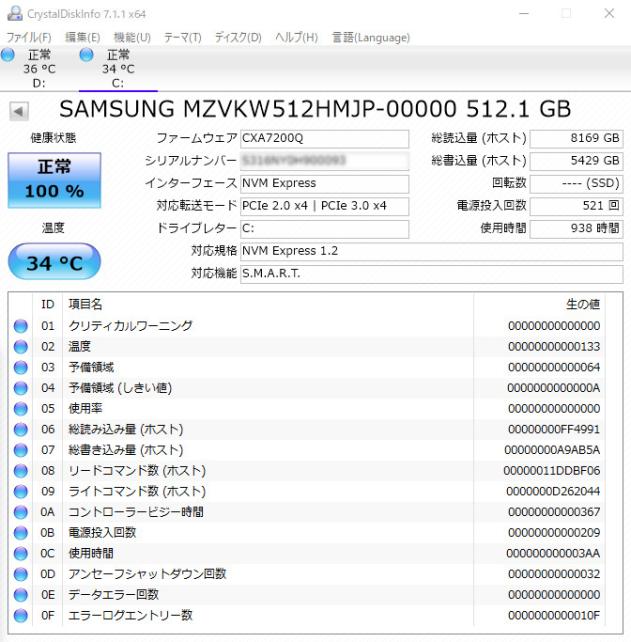The width and height of the screenshot is (631, 642).
Task: Click the 生の値 column header
Action: 583,304
